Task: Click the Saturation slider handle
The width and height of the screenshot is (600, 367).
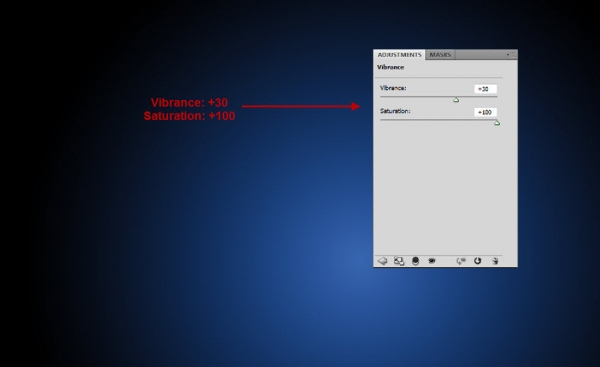Action: pos(497,123)
